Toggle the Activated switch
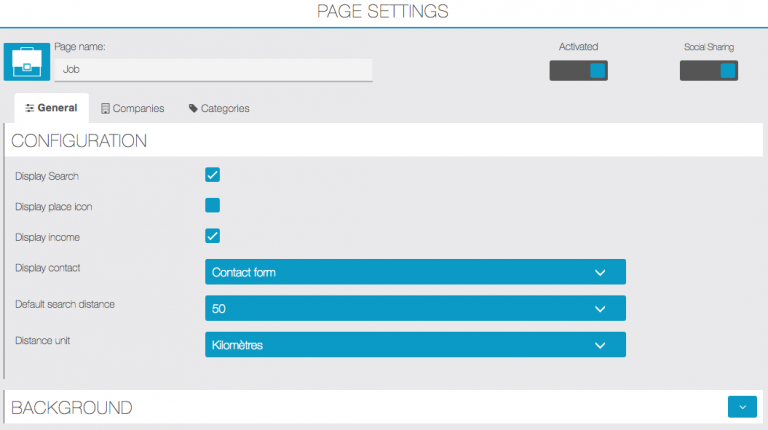Image resolution: width=768 pixels, height=430 pixels. pyautogui.click(x=579, y=70)
